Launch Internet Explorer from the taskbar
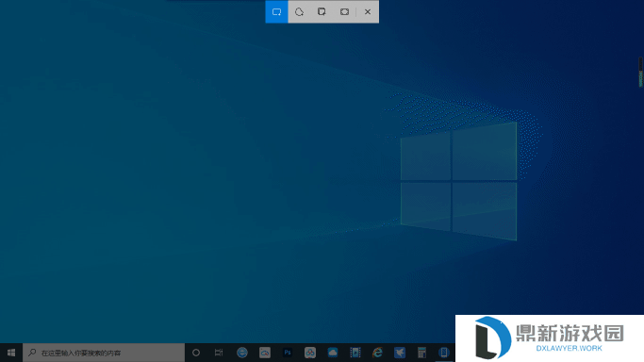The height and width of the screenshot is (362, 644). pos(377,353)
